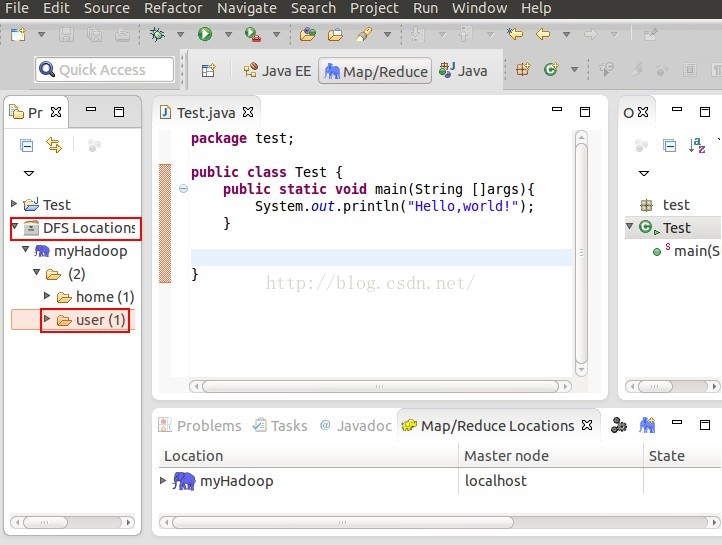
Task: Click the Save All toolbar icon
Action: pos(94,35)
